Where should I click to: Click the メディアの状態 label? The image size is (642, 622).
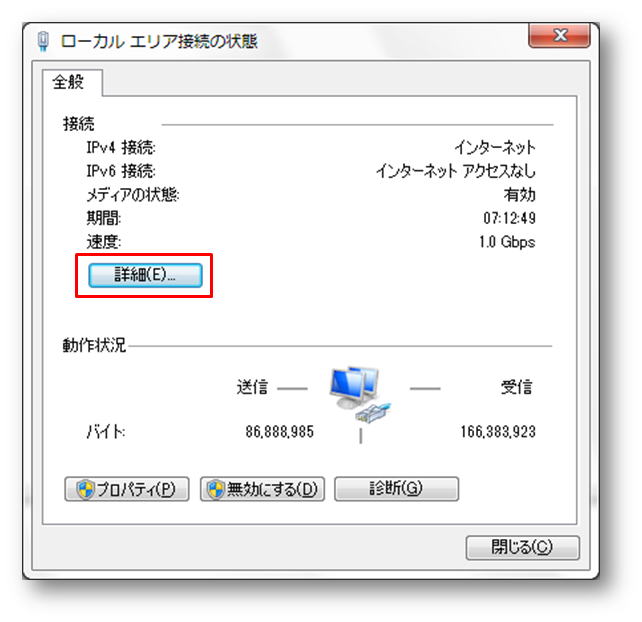point(133,195)
